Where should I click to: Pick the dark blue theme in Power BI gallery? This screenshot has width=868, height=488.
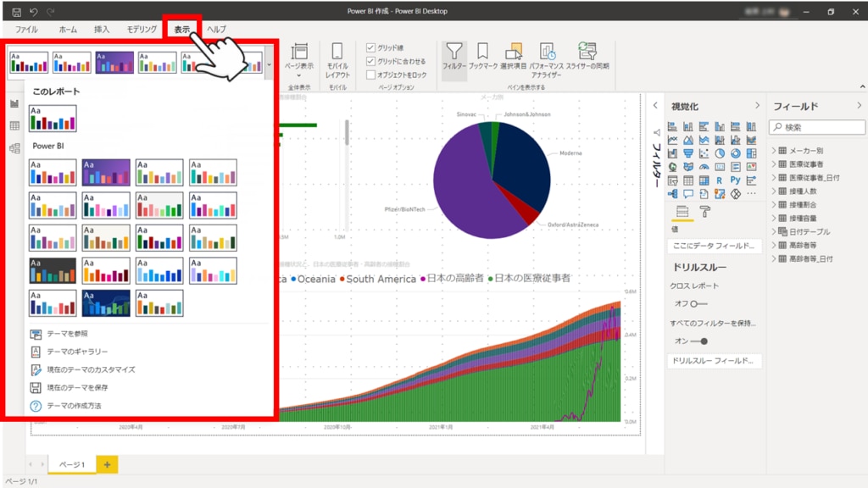106,303
